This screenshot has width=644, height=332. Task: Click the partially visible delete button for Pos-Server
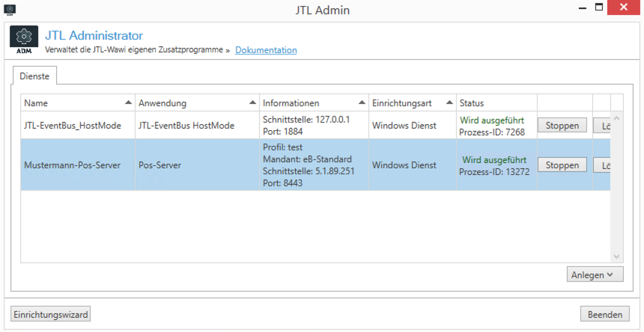coord(602,165)
